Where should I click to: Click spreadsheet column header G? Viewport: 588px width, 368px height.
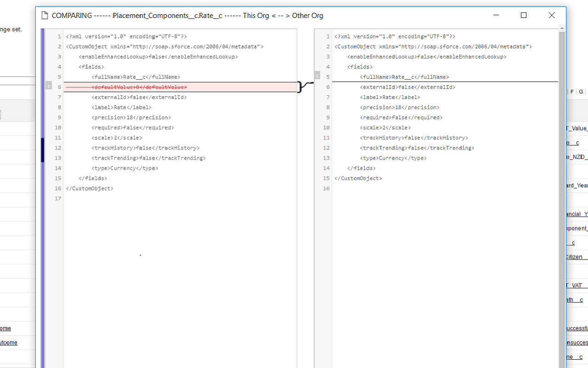tap(581, 92)
